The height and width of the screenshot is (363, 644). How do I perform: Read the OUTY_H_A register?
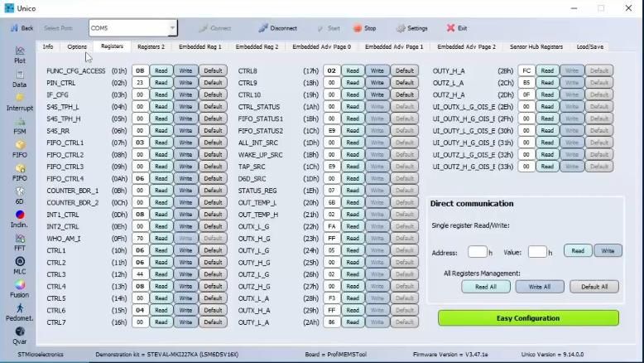pyautogui.click(x=547, y=70)
